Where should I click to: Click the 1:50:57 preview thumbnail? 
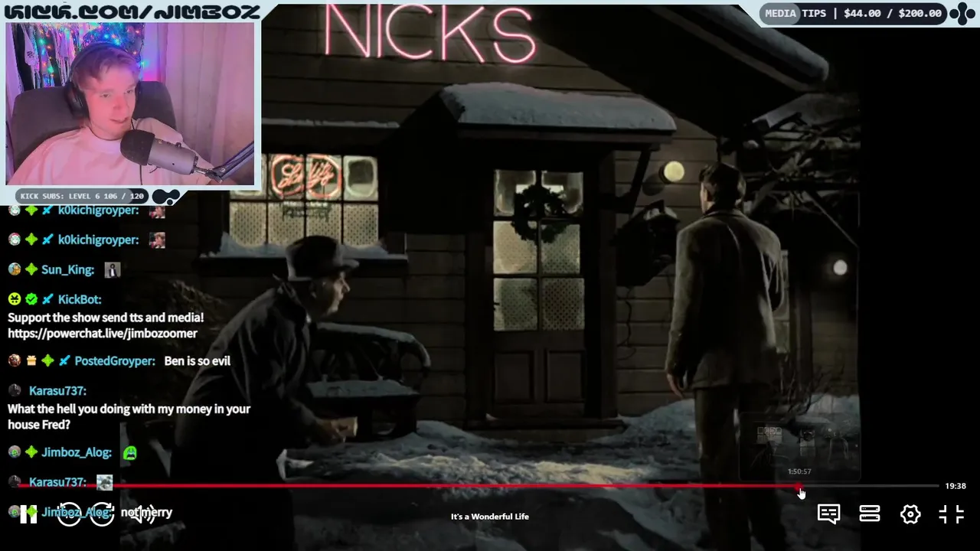pyautogui.click(x=799, y=446)
